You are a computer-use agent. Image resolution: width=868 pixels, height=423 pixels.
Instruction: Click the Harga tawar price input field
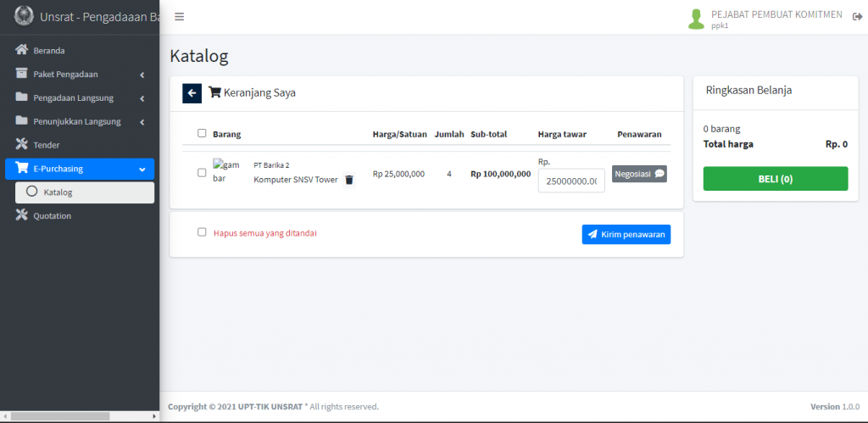point(570,181)
